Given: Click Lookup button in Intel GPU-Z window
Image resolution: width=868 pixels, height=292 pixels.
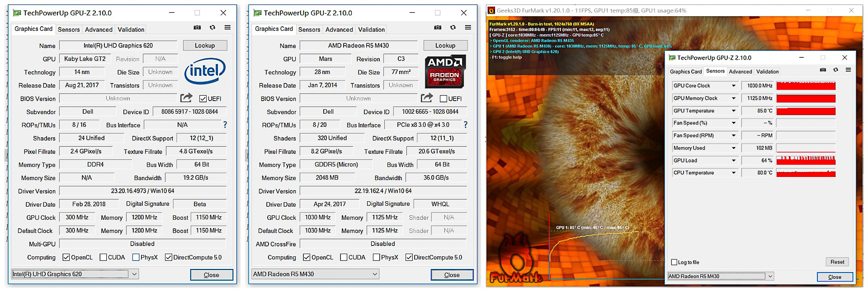Looking at the screenshot, I should click(x=205, y=46).
